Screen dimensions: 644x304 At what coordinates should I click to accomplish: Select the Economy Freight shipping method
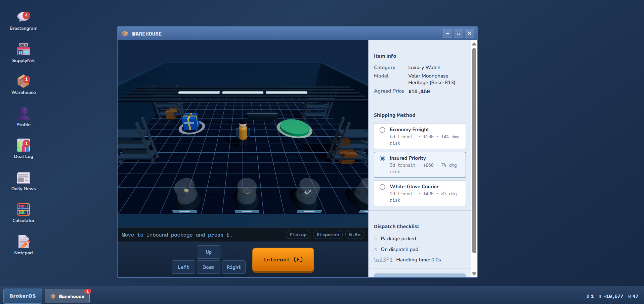tap(420, 136)
